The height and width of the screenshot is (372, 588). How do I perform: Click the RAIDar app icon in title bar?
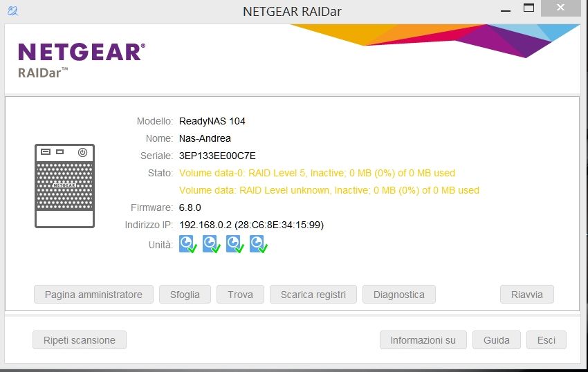coord(12,11)
